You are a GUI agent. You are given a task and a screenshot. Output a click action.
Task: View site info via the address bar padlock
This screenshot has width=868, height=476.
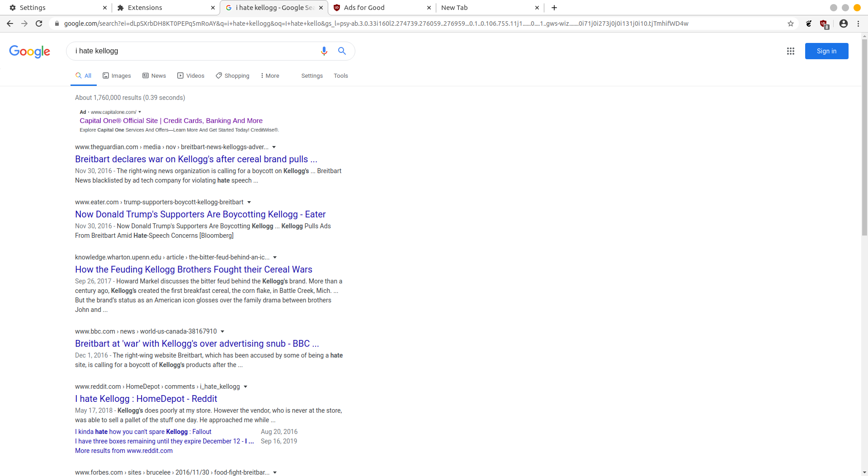pyautogui.click(x=57, y=24)
